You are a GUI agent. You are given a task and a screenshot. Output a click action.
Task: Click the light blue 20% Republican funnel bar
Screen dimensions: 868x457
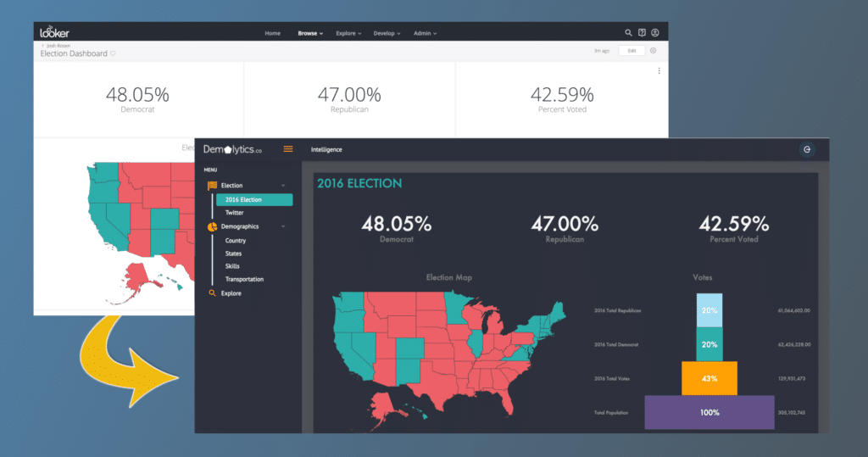(709, 310)
